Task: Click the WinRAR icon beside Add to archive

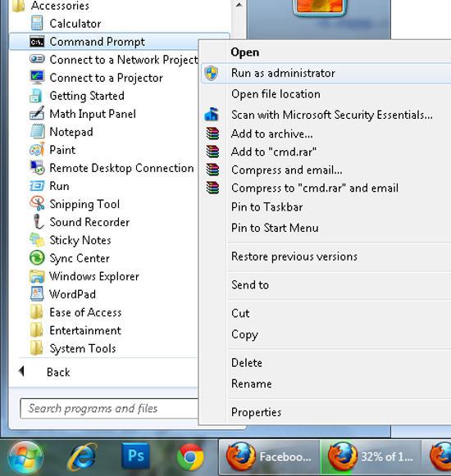Action: 212,134
